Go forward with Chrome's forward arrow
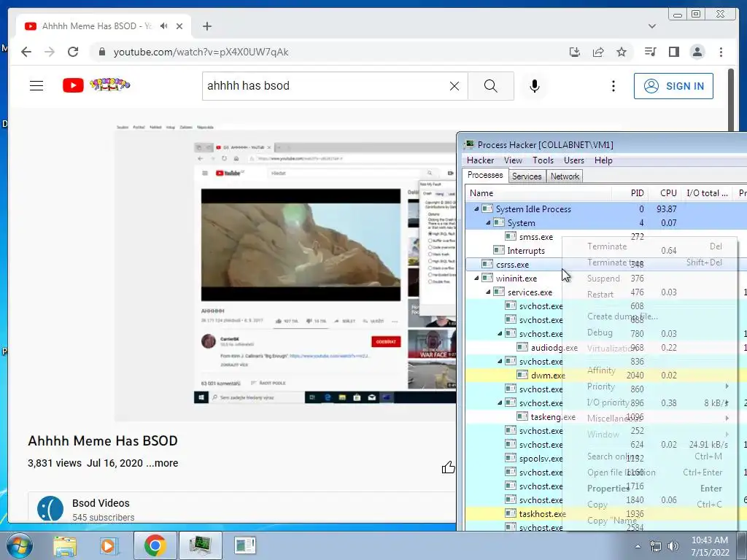This screenshot has height=560, width=747. [50, 52]
